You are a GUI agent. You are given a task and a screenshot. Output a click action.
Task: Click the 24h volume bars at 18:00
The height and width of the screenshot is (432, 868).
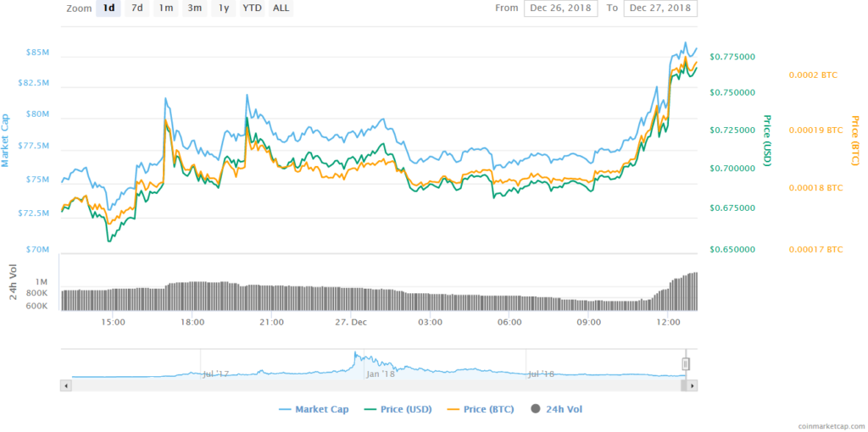[x=192, y=296]
